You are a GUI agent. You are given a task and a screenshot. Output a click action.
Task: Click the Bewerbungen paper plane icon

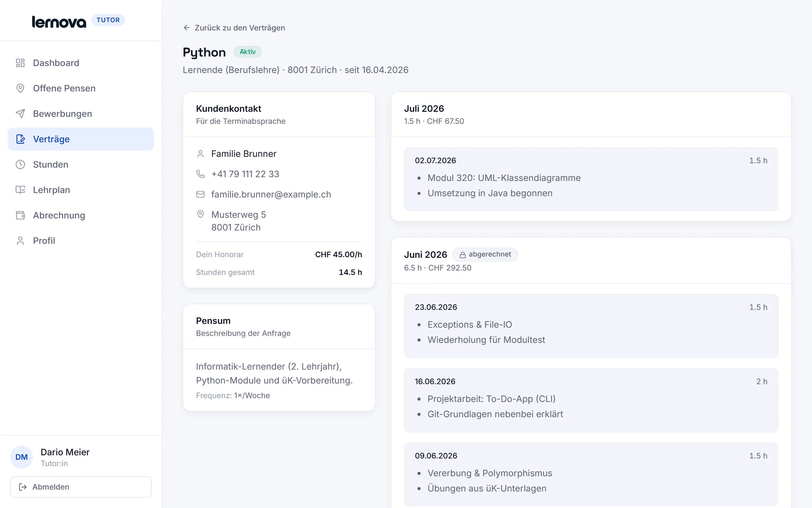[x=20, y=114]
